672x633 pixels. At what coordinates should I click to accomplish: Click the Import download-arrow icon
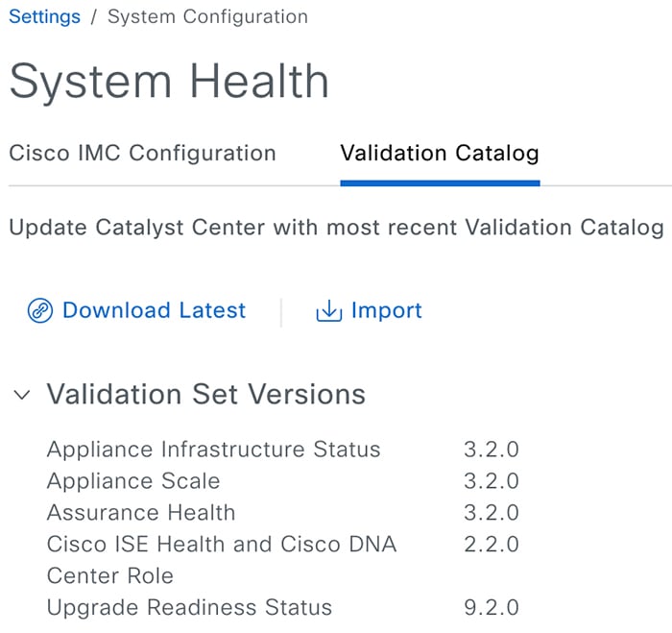click(328, 310)
